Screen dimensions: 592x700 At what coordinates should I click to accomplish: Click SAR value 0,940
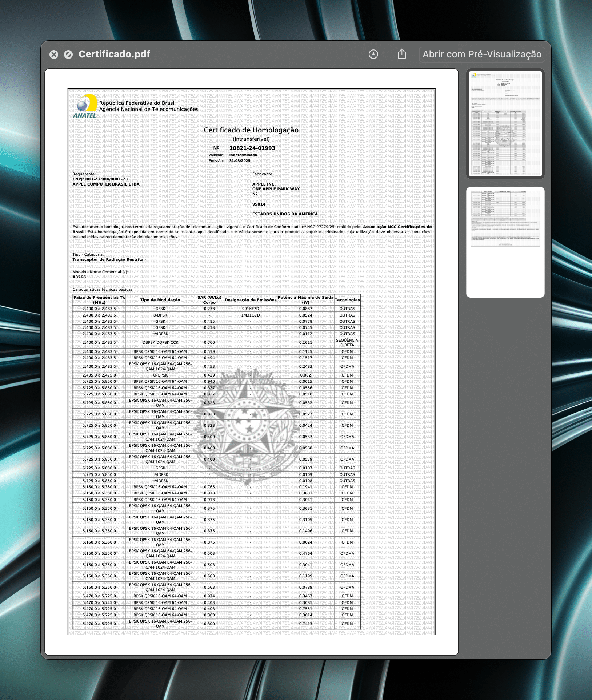[209, 381]
